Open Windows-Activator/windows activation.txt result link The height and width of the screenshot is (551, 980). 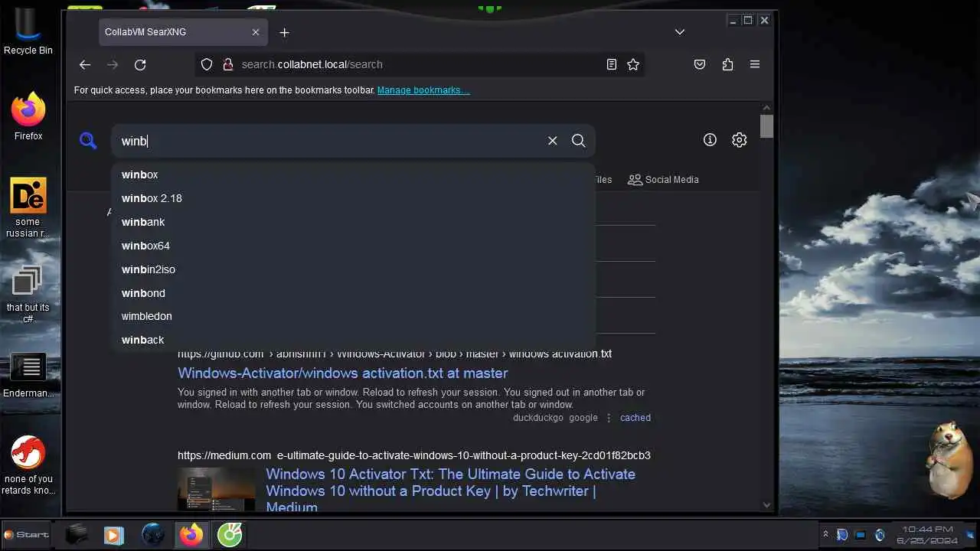[342, 373]
